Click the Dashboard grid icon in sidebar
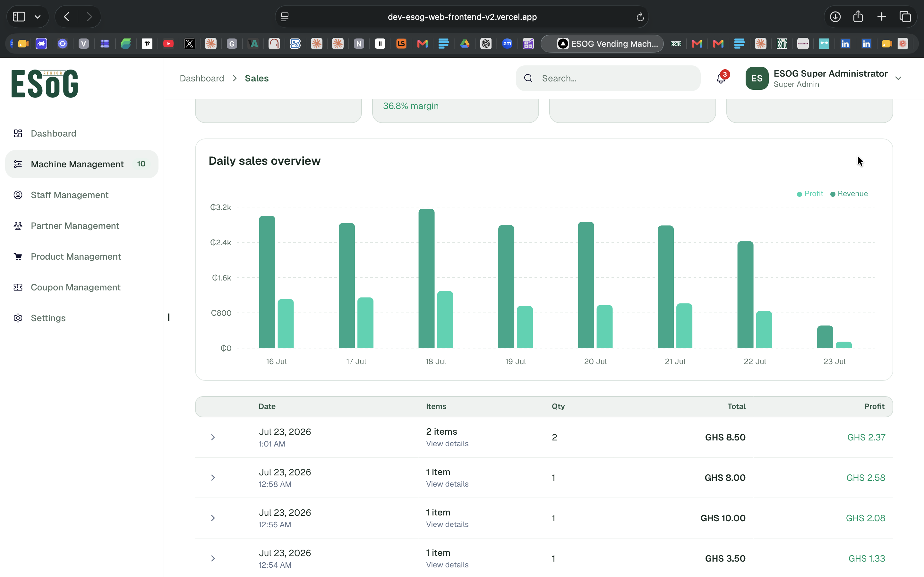The width and height of the screenshot is (924, 577). point(18,133)
